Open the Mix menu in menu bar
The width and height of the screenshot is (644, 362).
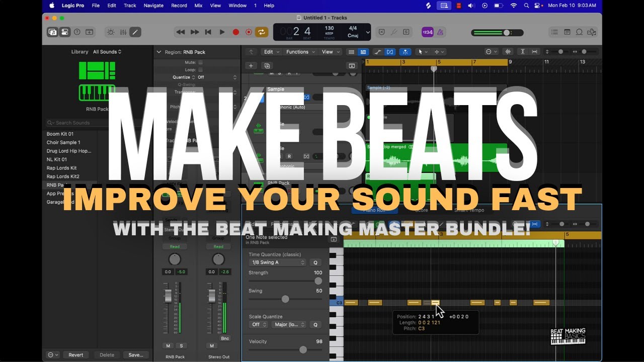coord(198,6)
